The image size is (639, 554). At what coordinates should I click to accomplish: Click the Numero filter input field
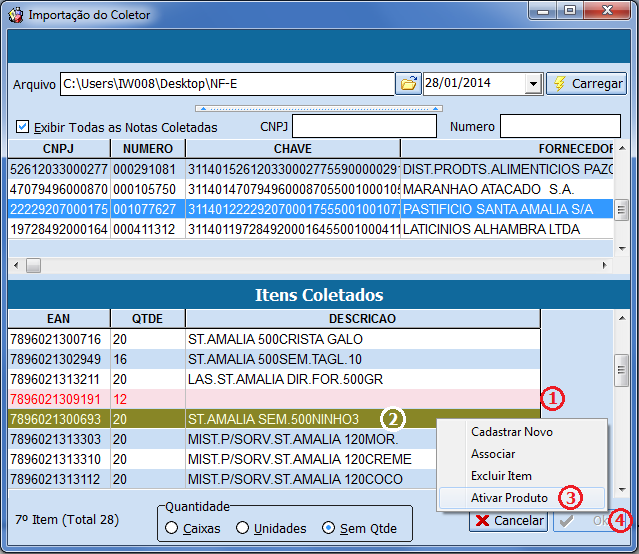(560, 126)
